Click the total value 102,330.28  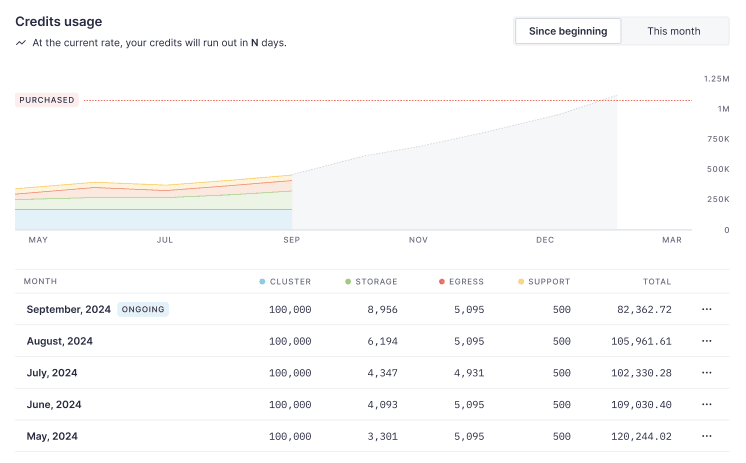tap(641, 373)
